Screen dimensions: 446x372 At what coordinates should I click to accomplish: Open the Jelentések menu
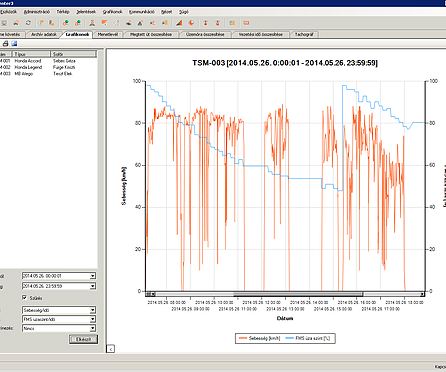point(86,12)
